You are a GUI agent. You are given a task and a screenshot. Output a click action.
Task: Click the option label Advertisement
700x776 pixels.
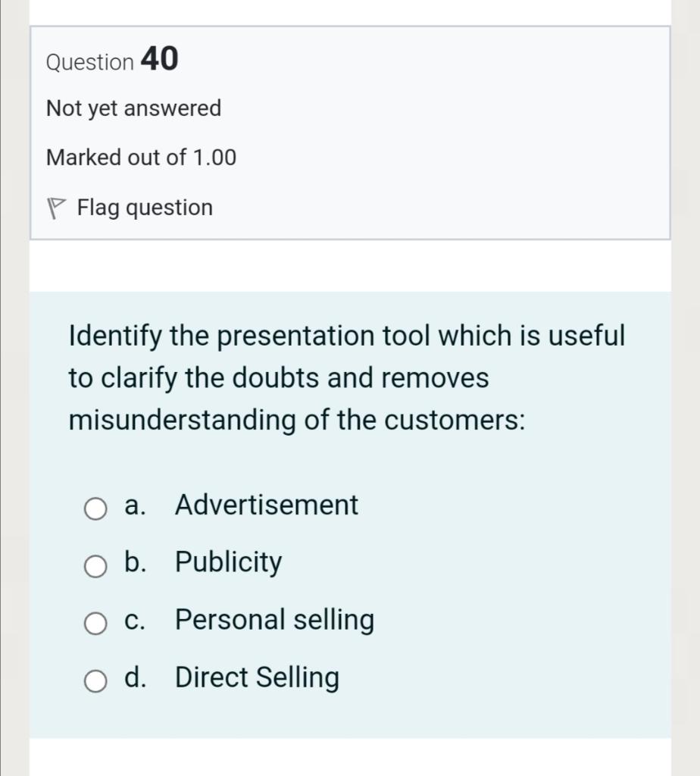click(x=266, y=505)
